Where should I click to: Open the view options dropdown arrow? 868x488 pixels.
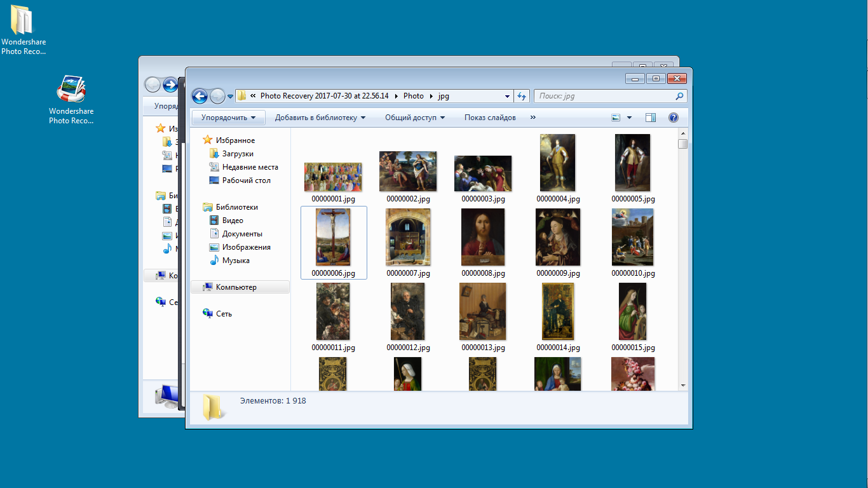tap(629, 118)
